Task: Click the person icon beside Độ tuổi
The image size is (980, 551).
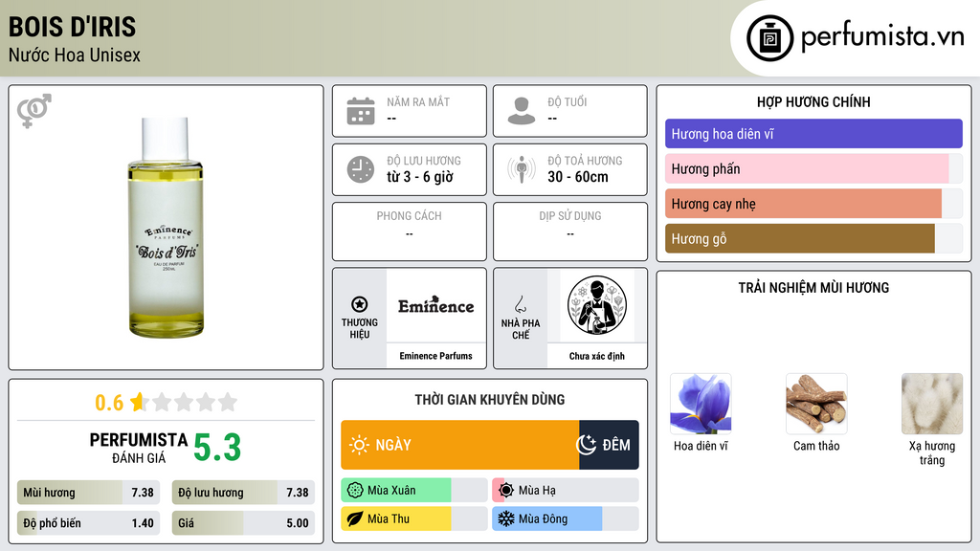Action: [522, 111]
